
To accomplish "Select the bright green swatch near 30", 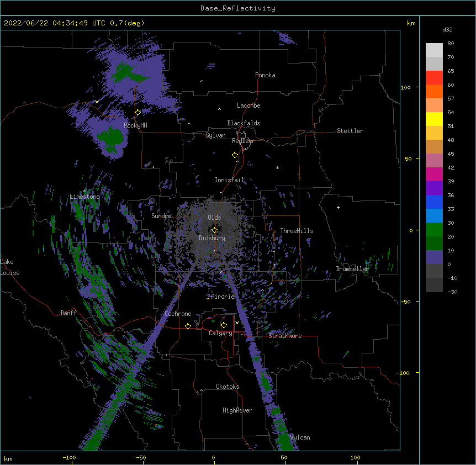I will click(x=434, y=230).
